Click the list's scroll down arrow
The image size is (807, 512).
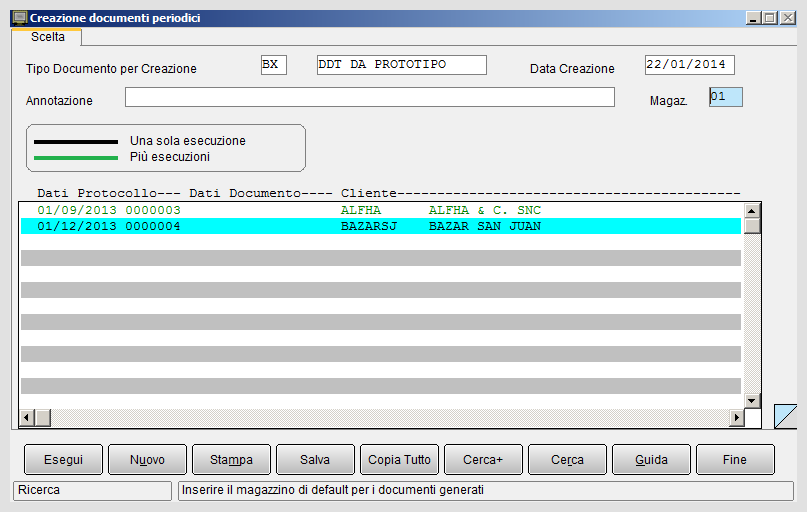point(752,401)
